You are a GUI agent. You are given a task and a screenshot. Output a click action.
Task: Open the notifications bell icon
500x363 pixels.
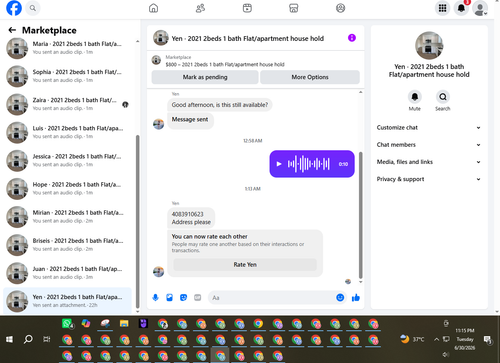[461, 8]
